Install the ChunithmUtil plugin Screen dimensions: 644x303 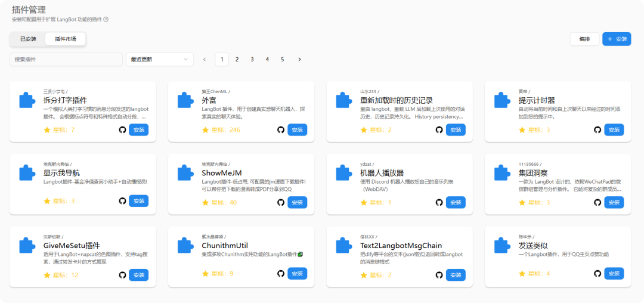pos(298,273)
